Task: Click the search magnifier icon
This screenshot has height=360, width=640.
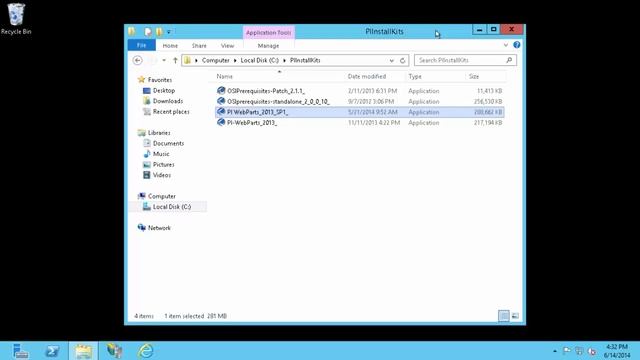Action: [x=509, y=60]
